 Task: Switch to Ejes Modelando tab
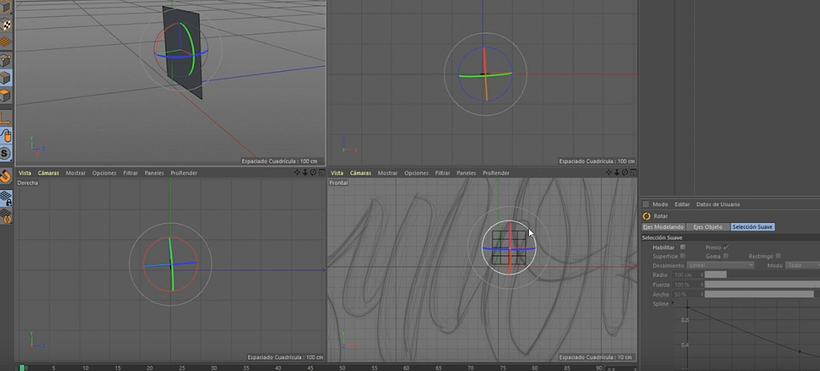[663, 227]
